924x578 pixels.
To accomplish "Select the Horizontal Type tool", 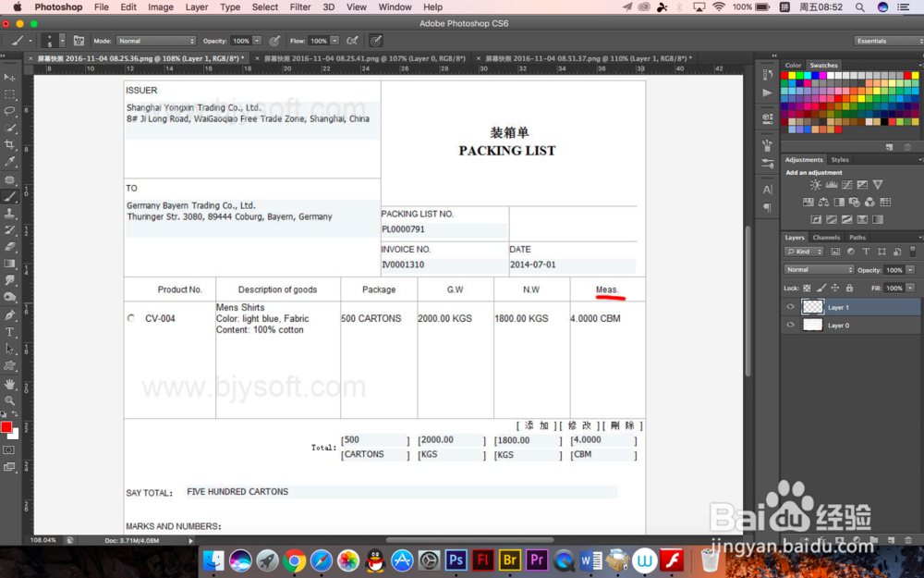I will [x=9, y=332].
